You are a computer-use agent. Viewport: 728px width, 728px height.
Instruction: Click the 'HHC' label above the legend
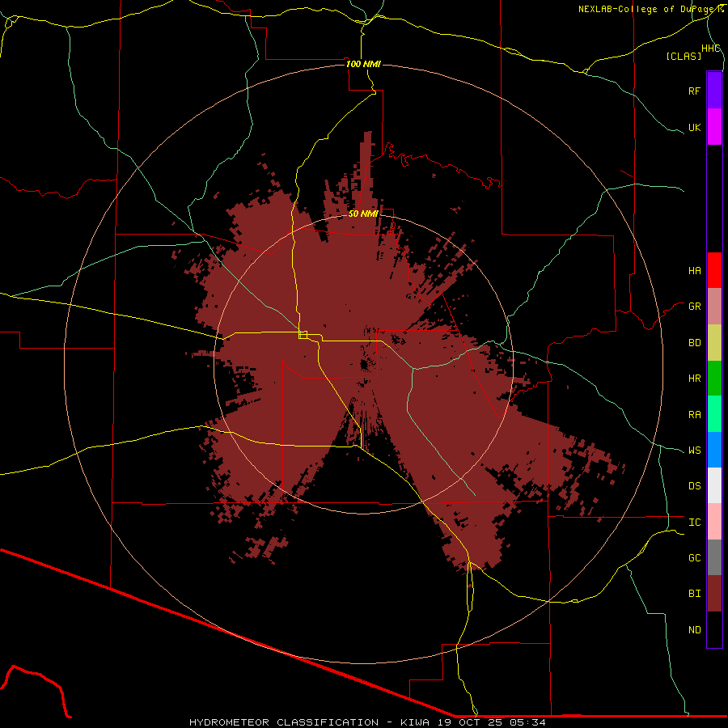[711, 49]
